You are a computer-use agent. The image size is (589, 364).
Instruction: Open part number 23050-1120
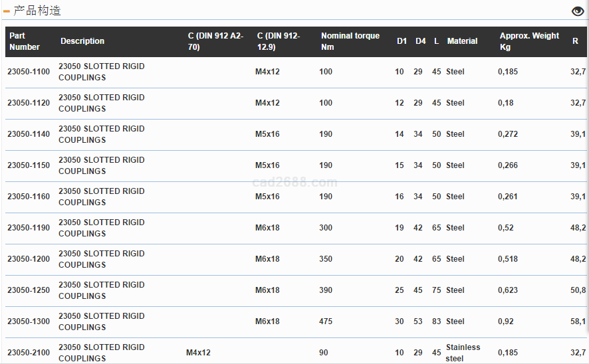(29, 103)
